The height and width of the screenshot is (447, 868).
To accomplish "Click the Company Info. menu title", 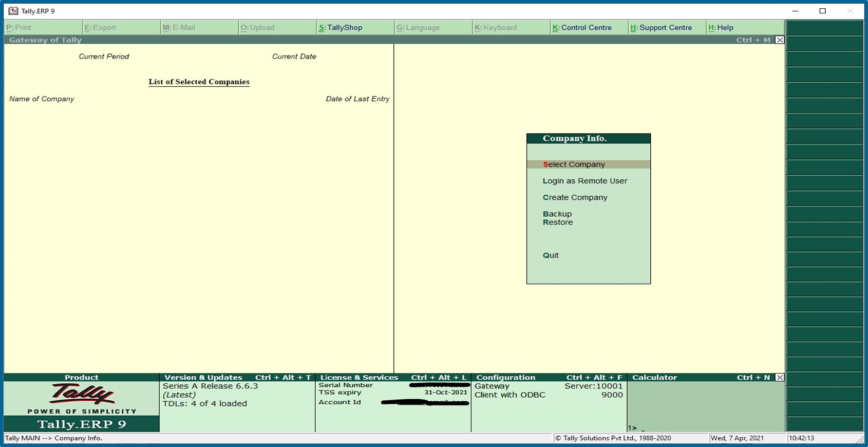I will 589,139.
